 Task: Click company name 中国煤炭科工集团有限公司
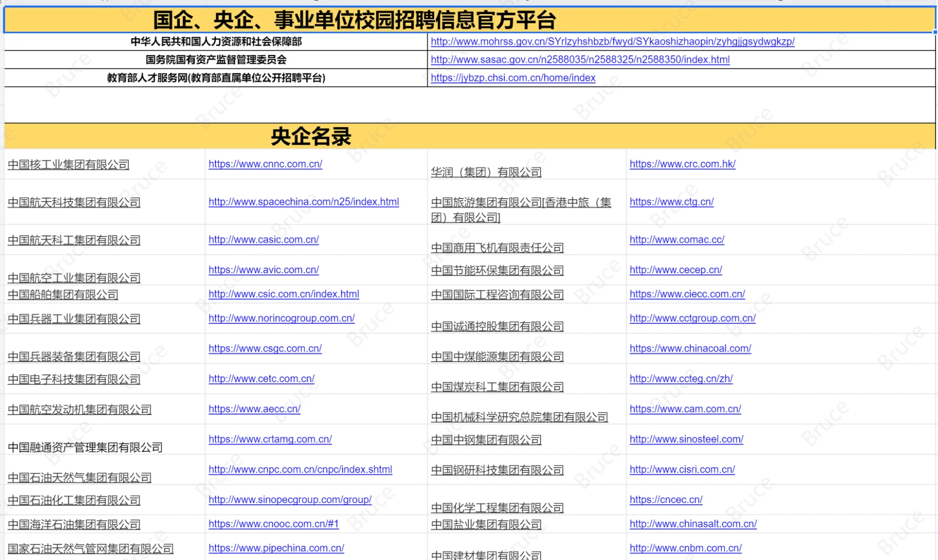[497, 387]
